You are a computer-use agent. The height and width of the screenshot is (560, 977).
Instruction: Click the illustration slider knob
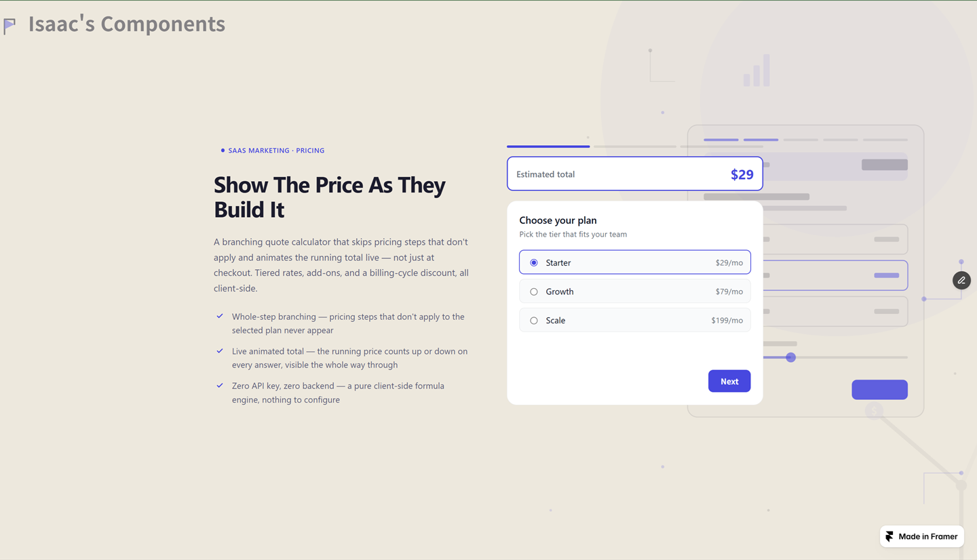pyautogui.click(x=790, y=357)
